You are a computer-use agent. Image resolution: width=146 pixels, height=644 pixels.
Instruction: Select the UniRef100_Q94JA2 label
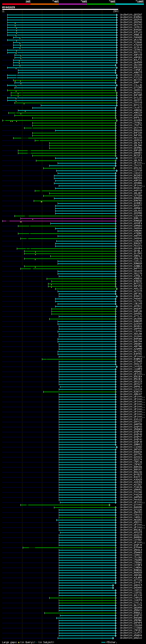click(x=131, y=168)
